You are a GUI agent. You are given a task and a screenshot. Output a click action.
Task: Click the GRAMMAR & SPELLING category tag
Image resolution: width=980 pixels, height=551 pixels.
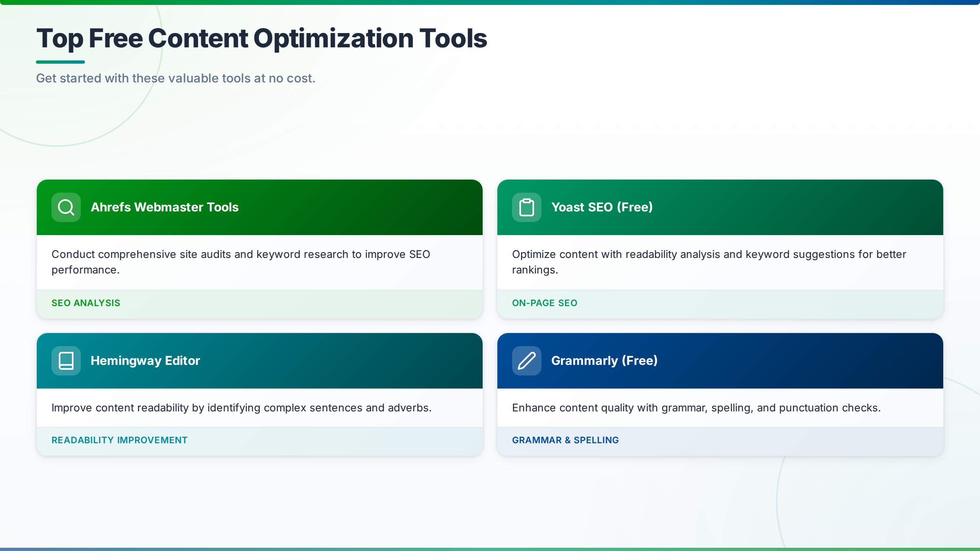(565, 440)
